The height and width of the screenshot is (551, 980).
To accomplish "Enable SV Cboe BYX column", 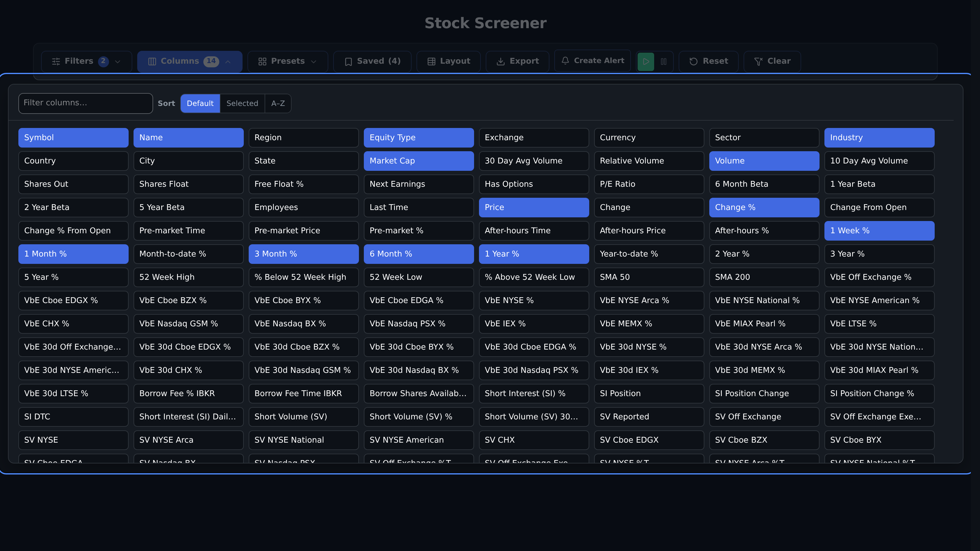I will (879, 440).
